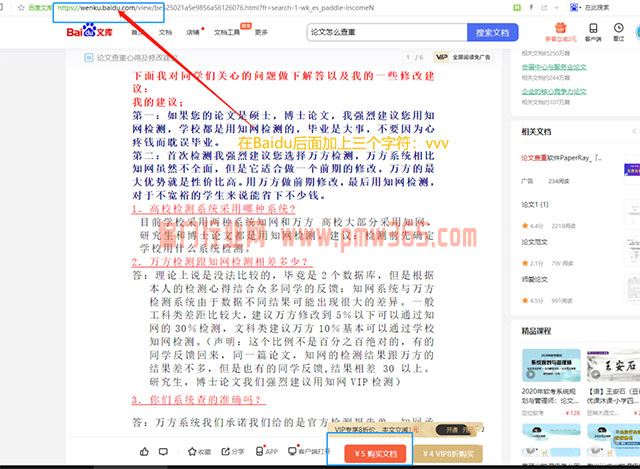Click the green reader-mode icon in browser toolbar

tap(517, 7)
